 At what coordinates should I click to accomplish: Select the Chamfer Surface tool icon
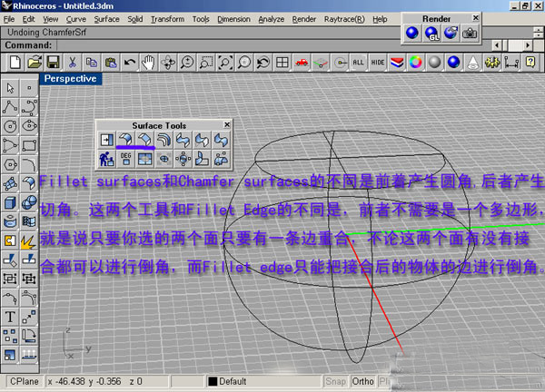(x=144, y=140)
